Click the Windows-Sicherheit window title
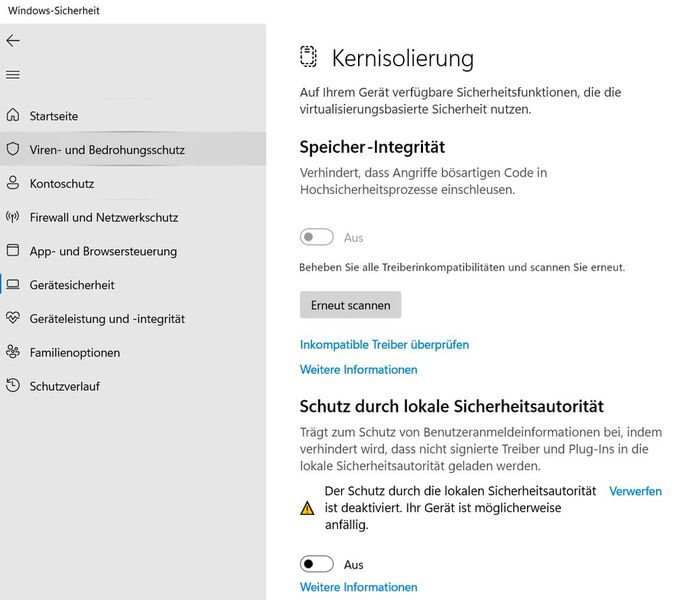The image size is (698, 600). coord(54,10)
